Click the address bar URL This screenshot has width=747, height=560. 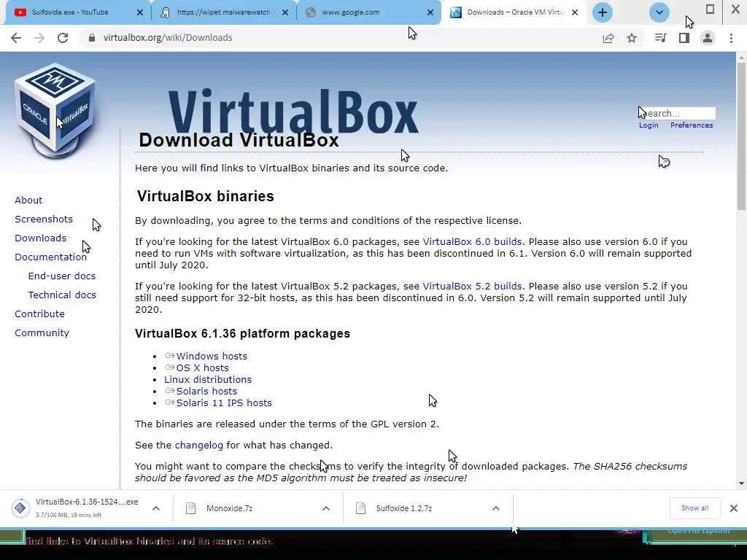pyautogui.click(x=168, y=38)
